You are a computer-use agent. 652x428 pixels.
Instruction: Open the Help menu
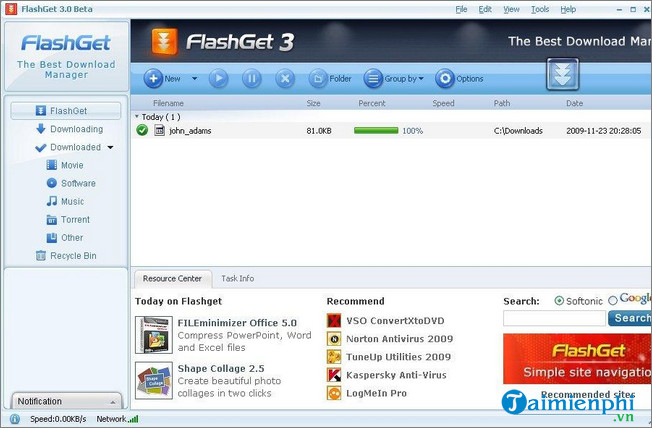pyautogui.click(x=568, y=9)
